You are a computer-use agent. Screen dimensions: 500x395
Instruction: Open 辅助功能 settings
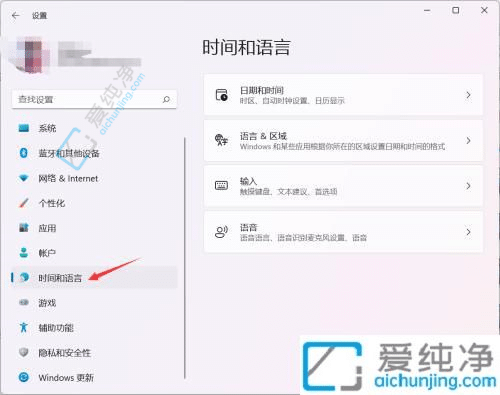94,327
